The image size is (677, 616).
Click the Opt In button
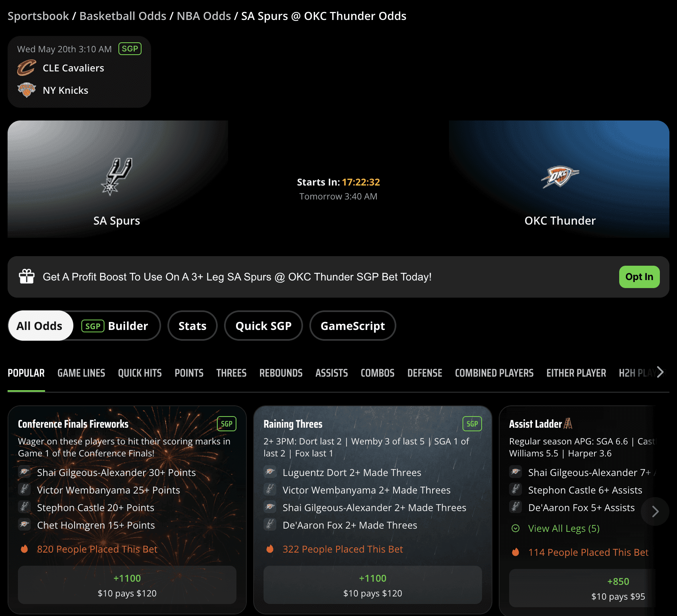tap(639, 276)
